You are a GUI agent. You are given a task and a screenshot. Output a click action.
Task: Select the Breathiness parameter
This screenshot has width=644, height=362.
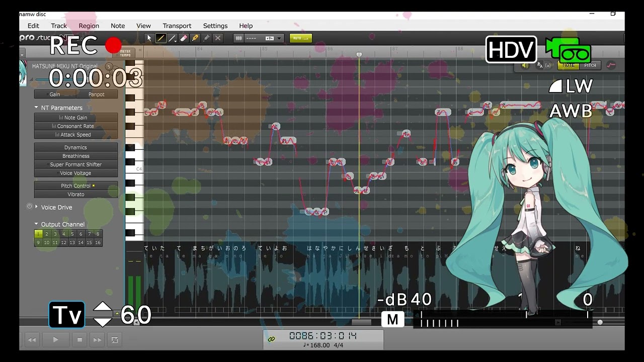click(x=76, y=156)
